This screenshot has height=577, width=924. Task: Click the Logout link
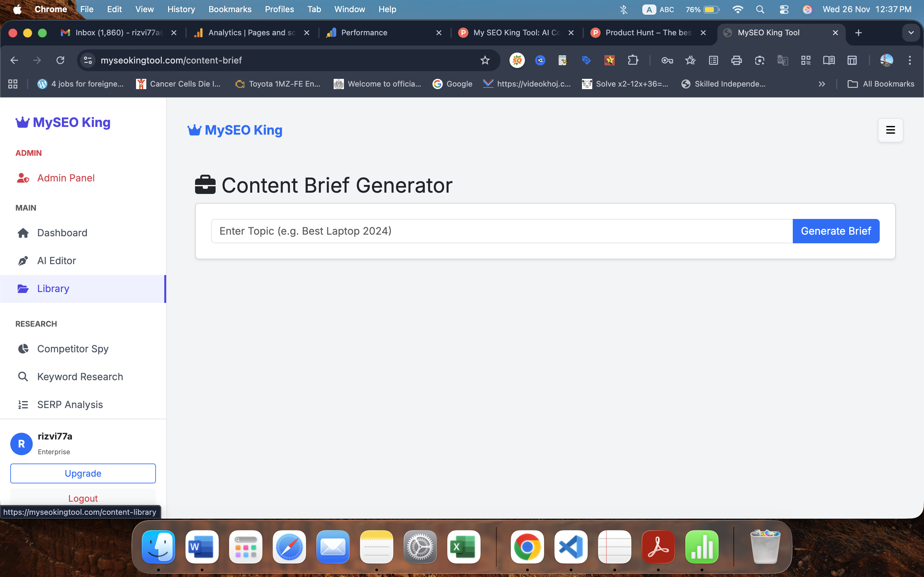point(83,498)
